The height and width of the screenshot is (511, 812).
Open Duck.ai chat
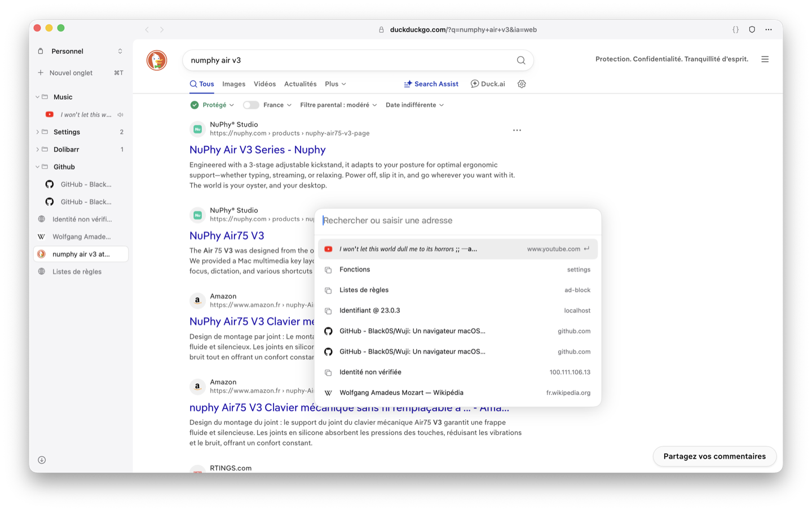coord(488,84)
